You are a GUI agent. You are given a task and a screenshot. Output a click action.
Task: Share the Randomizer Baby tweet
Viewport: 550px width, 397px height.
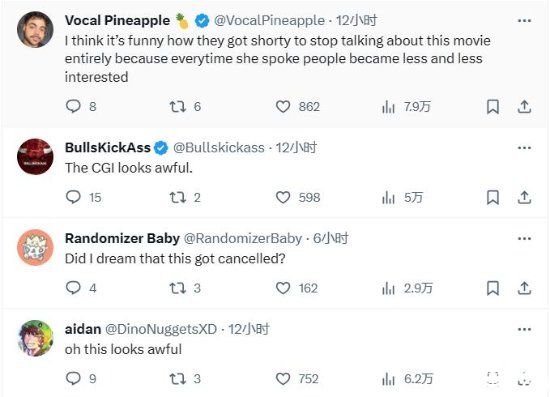524,288
